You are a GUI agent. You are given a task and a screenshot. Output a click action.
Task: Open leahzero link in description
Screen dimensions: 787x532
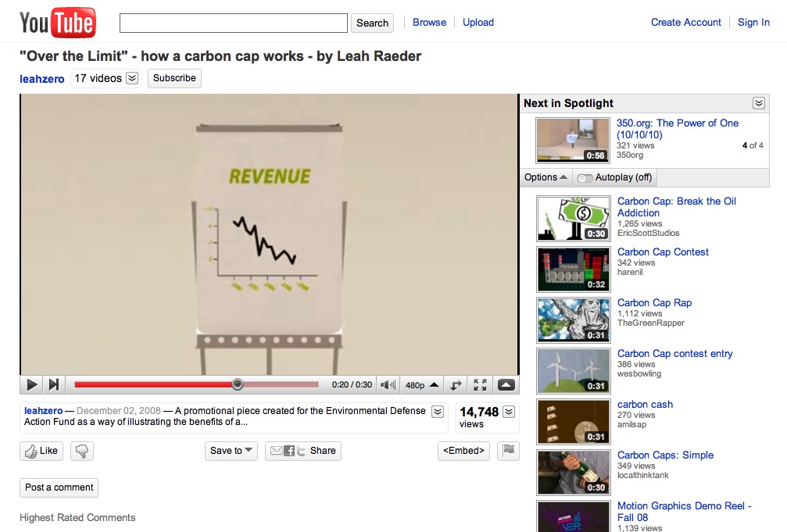tap(43, 411)
